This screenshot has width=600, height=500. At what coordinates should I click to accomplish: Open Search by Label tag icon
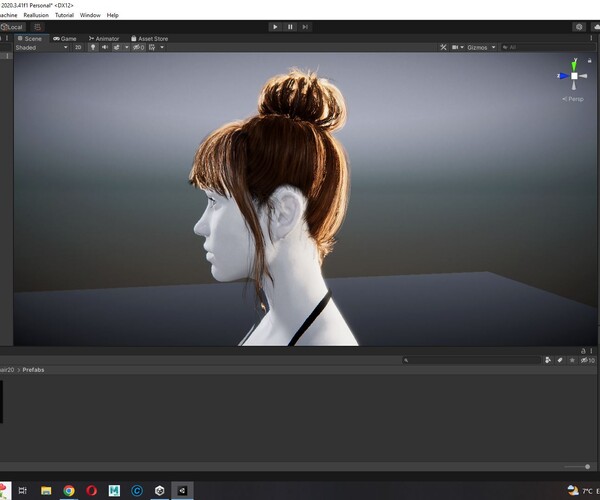pos(560,360)
